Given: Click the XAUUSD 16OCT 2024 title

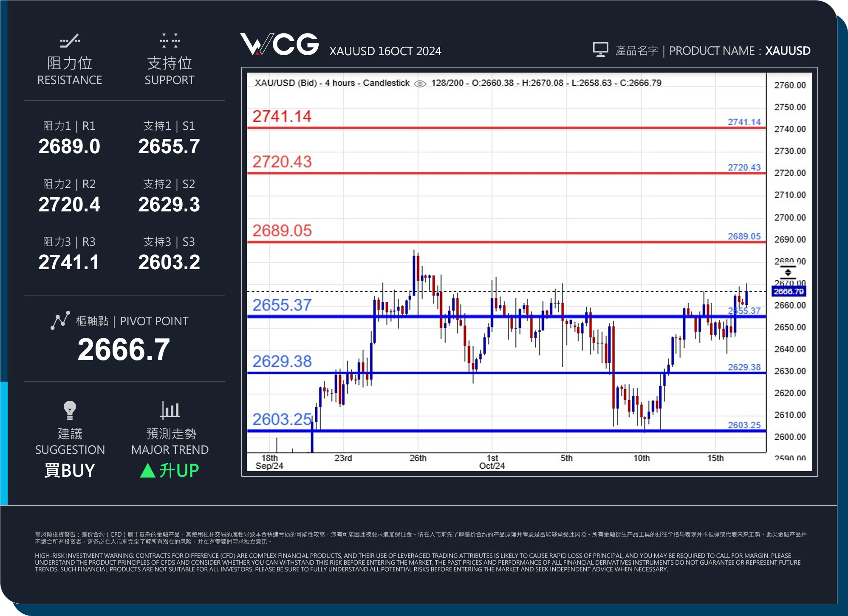Looking at the screenshot, I should pos(385,51).
